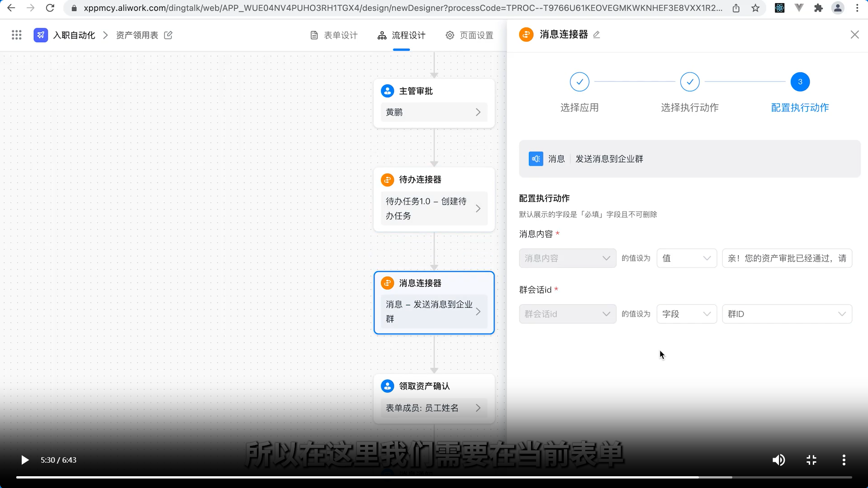Expand 待办任务1.0 – 创建待办任务 row

(x=434, y=208)
